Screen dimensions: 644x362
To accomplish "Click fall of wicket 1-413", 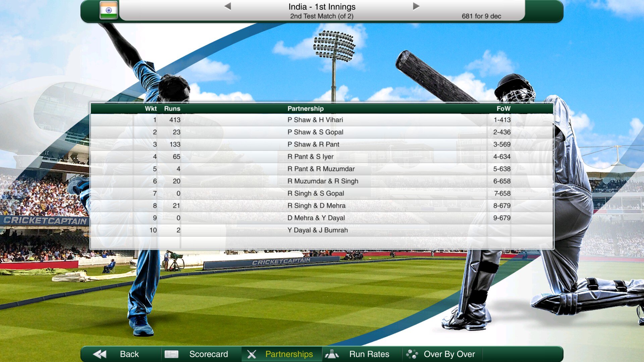I will (502, 120).
